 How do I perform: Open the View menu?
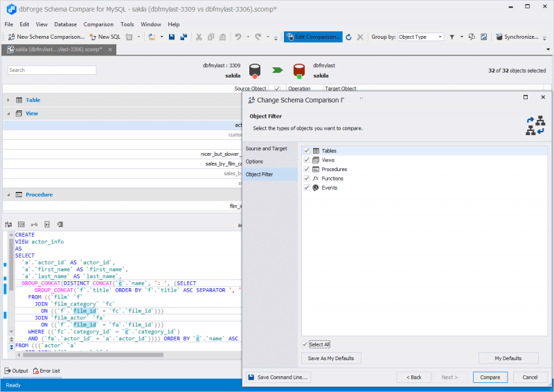click(42, 24)
